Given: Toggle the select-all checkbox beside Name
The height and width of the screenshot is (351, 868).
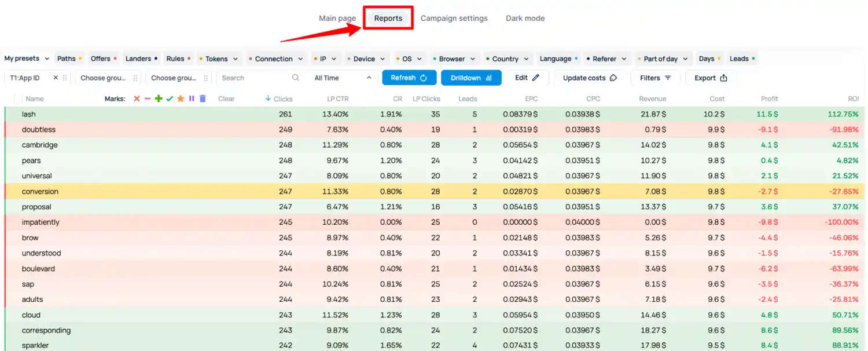Looking at the screenshot, I should (x=17, y=99).
